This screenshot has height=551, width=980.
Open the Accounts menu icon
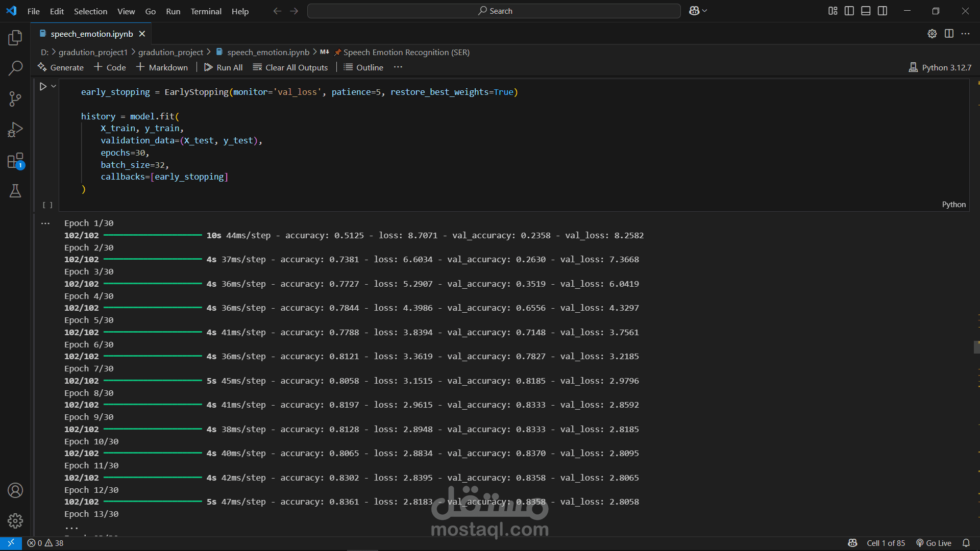tap(15, 490)
